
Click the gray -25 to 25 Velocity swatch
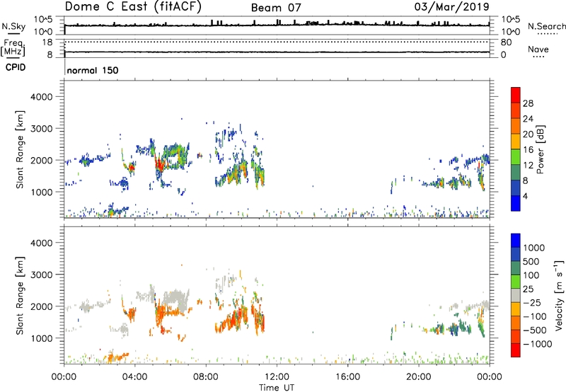516,295
